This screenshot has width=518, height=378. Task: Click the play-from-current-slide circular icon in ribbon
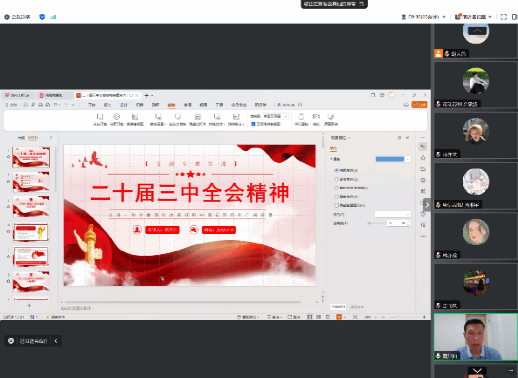tap(116, 117)
